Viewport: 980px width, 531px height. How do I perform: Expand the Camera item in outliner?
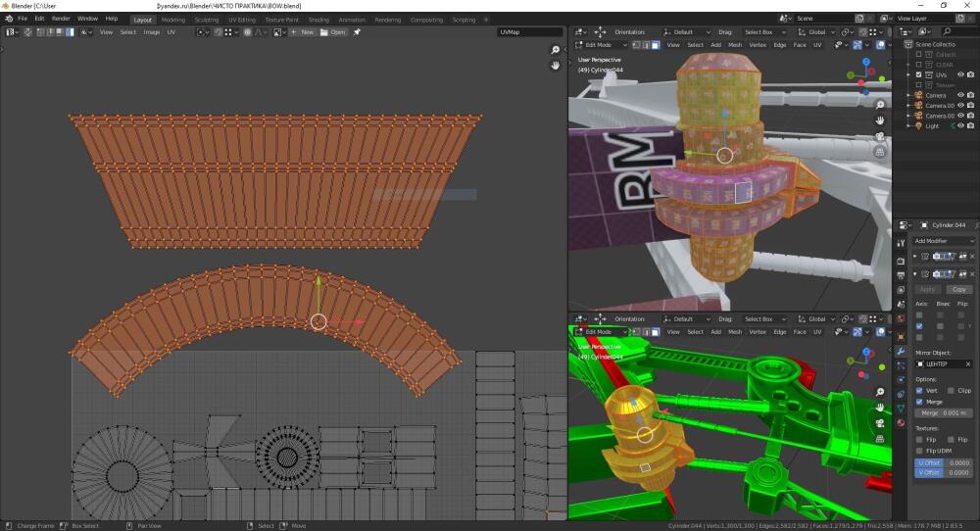908,96
